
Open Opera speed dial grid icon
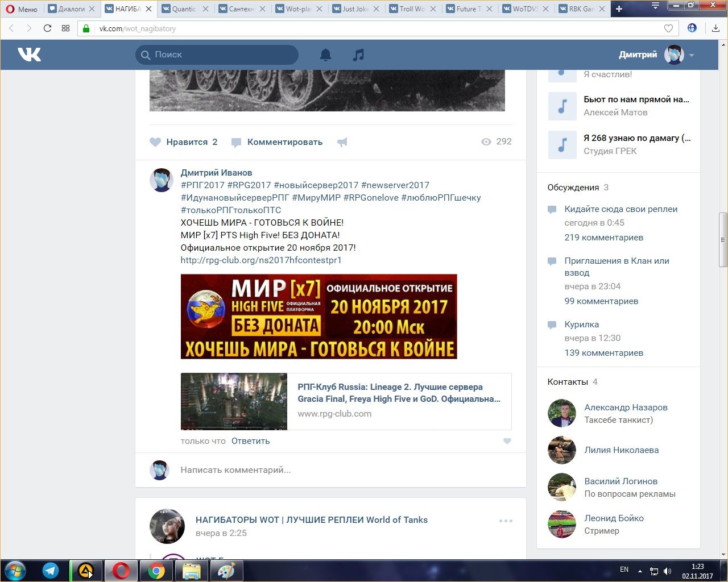[65, 28]
